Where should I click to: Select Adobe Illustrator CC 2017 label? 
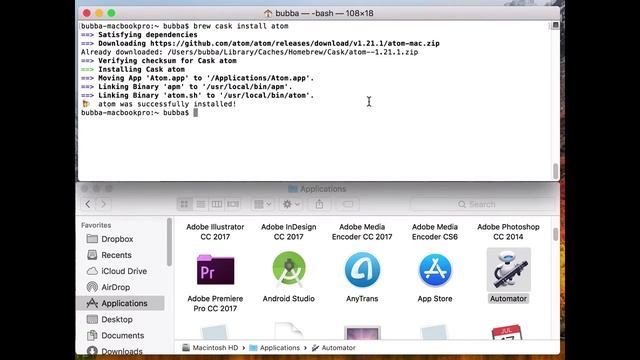tap(215, 232)
